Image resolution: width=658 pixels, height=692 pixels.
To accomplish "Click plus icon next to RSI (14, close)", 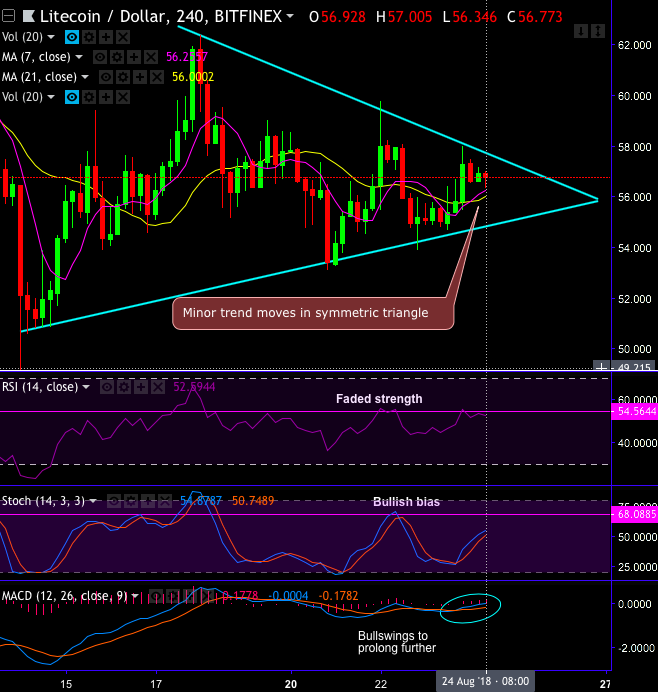I will [141, 387].
